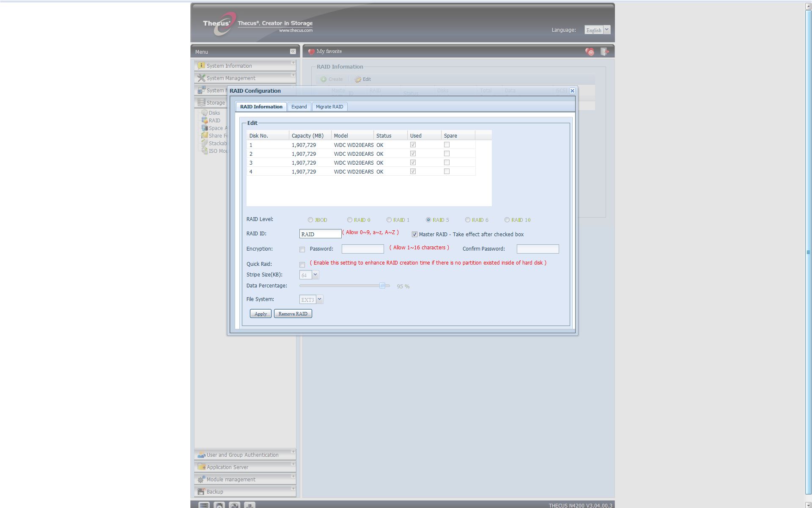This screenshot has width=812, height=508.
Task: Click the fan status icon in bottom bar
Action: [234, 505]
